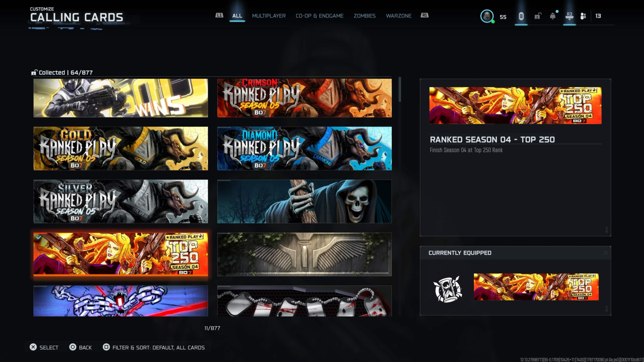
Task: Click the collected padlock icon
Action: 34,72
